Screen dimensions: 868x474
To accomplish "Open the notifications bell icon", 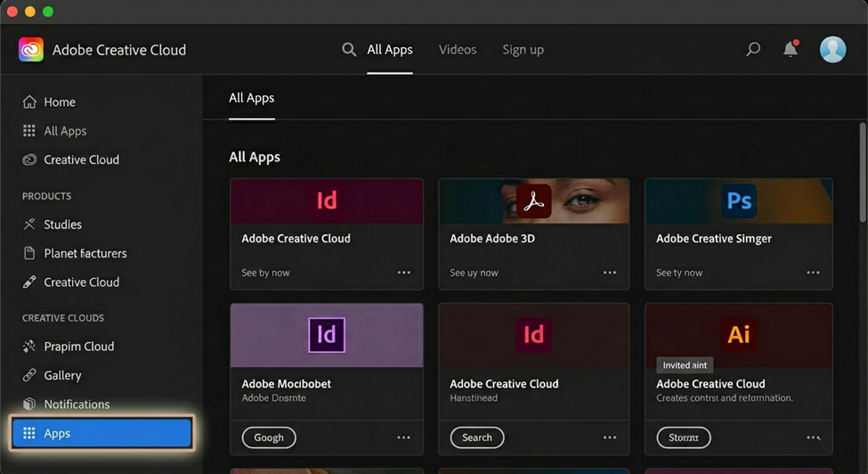I will [791, 49].
